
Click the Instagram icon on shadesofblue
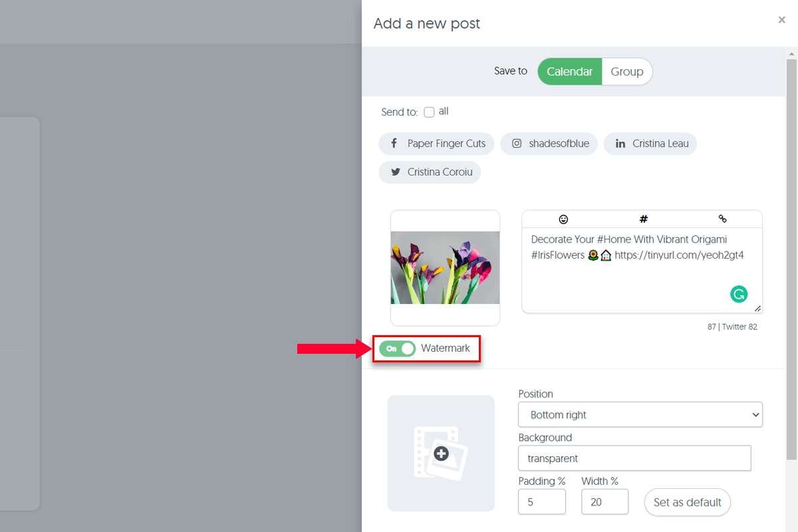pos(517,144)
